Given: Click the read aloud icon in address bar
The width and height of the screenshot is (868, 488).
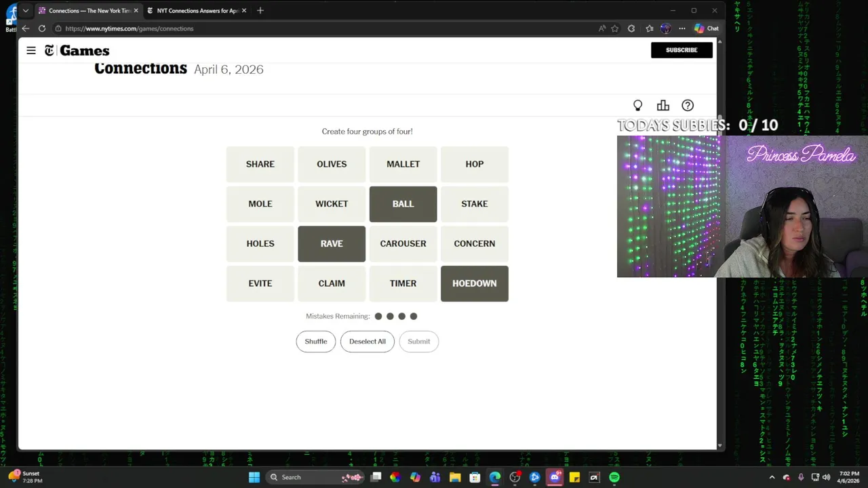Looking at the screenshot, I should coord(601,28).
